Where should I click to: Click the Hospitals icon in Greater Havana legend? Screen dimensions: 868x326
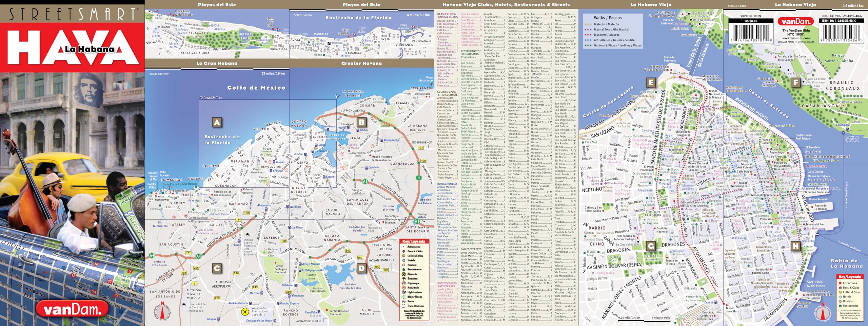403,287
